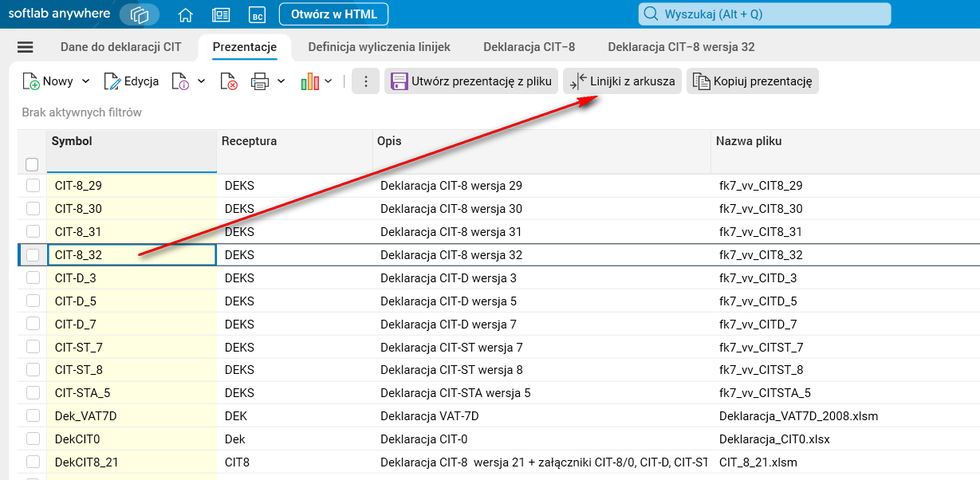This screenshot has width=980, height=480.
Task: Click the CIT8 receptura cell
Action: [x=294, y=462]
